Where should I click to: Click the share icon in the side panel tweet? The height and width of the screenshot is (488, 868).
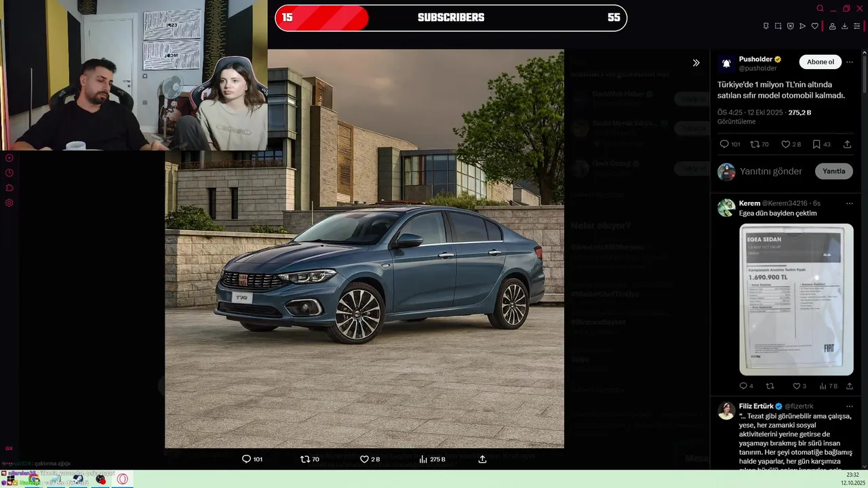click(847, 144)
